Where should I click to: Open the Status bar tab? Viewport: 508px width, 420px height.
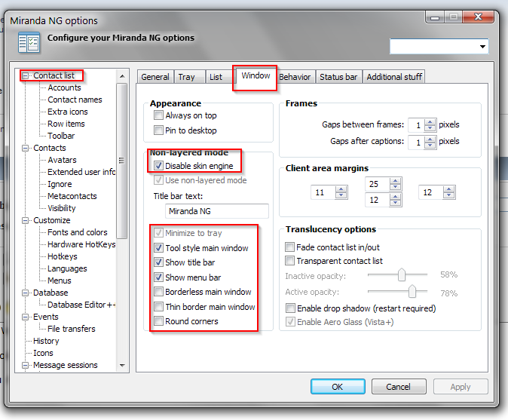(x=338, y=77)
